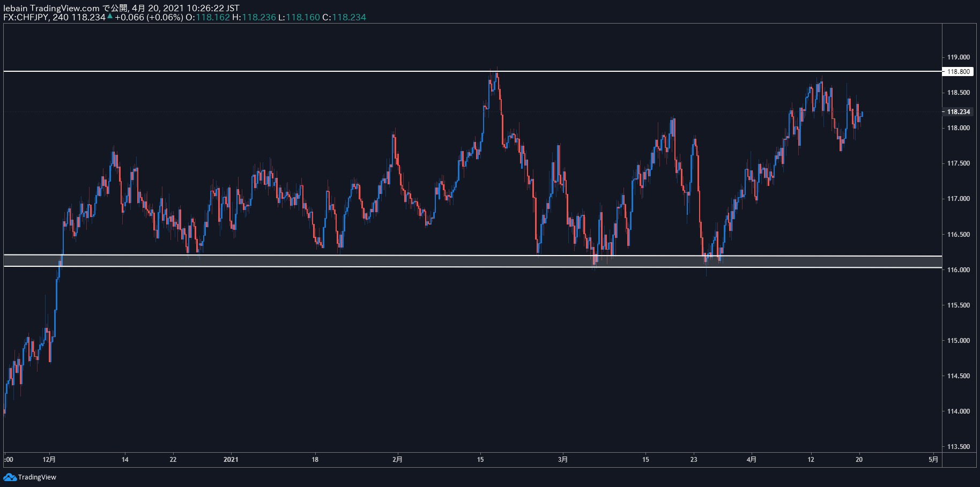Select the white horizontal line at 118.800
The height and width of the screenshot is (487, 980).
(472, 71)
